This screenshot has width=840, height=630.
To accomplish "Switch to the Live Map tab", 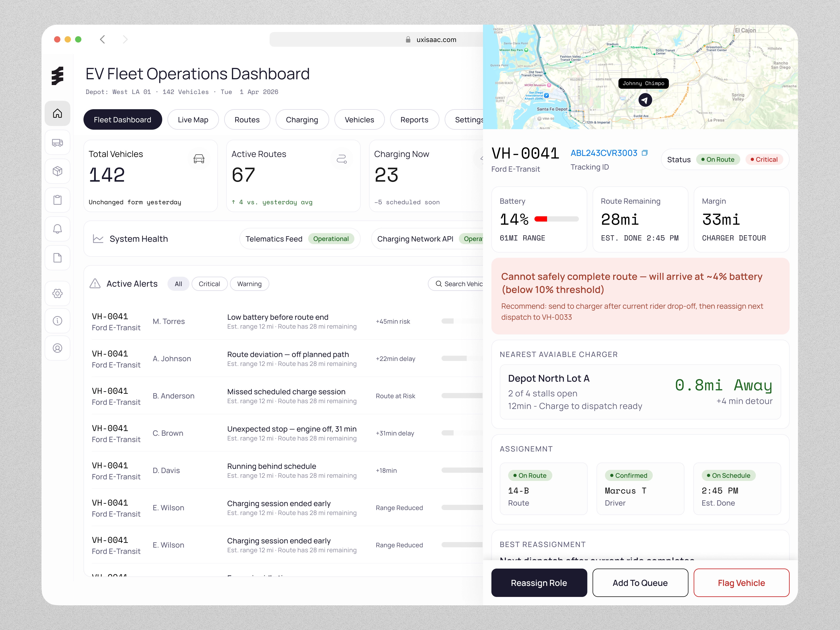I will 193,119.
